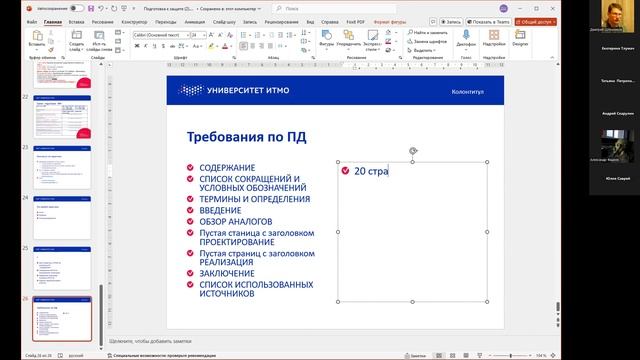This screenshot has width=640, height=360.
Task: Select slide 25 thumbnail
Action: (x=62, y=268)
